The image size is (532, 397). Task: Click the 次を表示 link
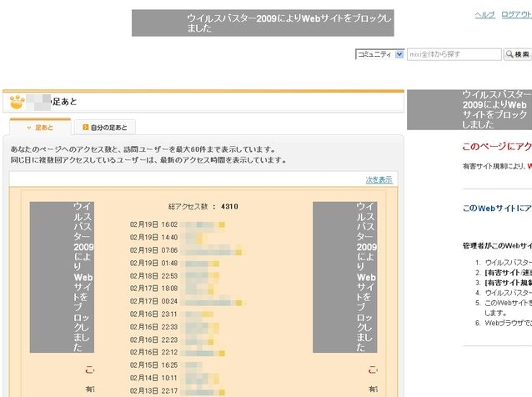(379, 180)
